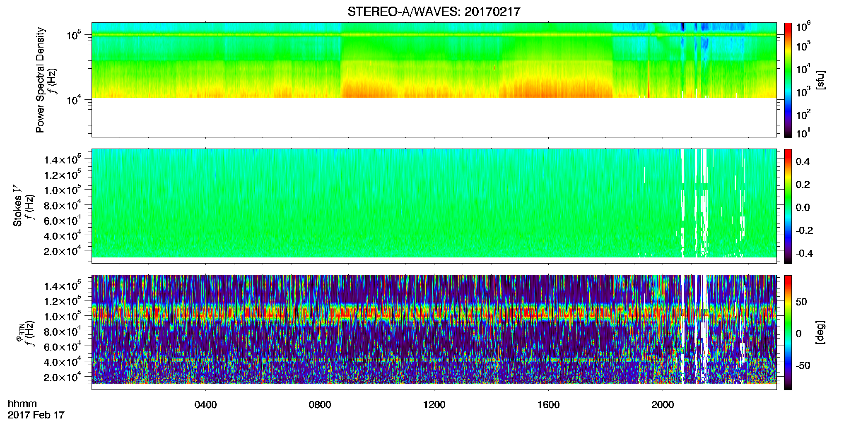Click the white data gap in Stokes panel
The image size is (868, 447).
pyautogui.click(x=684, y=203)
